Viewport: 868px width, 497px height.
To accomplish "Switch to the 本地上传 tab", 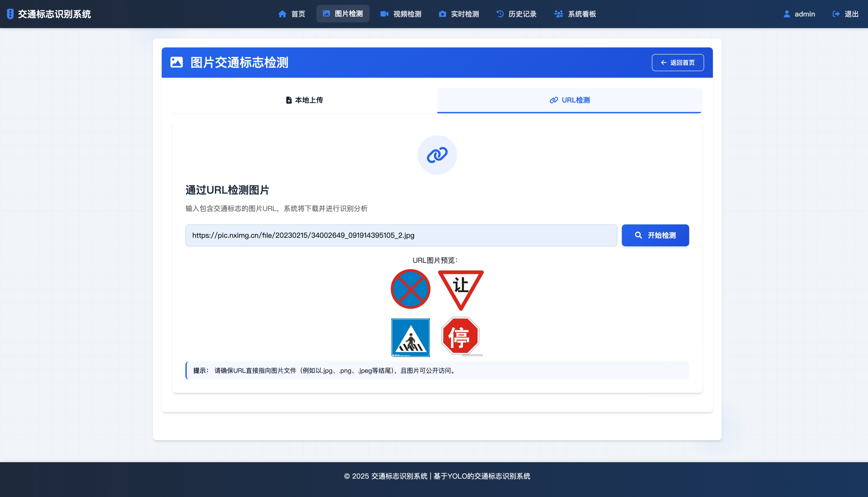I will (x=304, y=100).
